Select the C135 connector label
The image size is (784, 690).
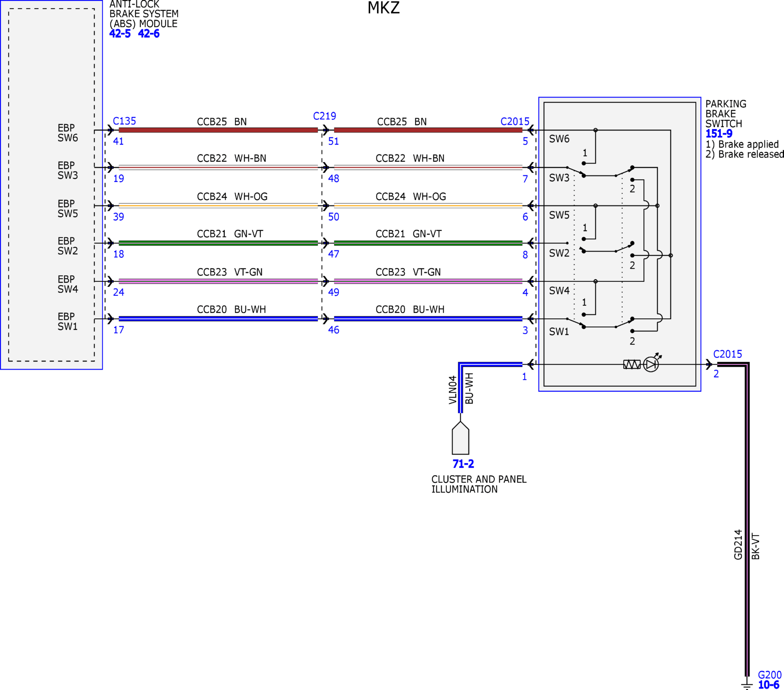tap(124, 121)
